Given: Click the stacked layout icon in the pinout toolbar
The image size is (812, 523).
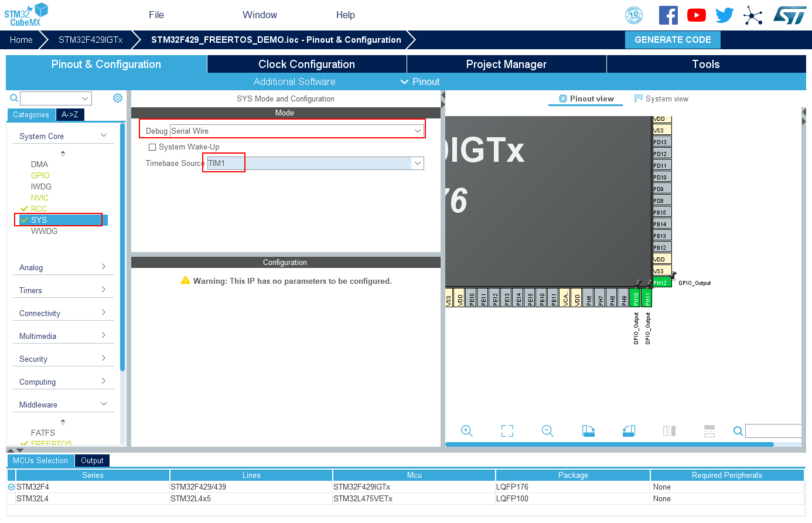Looking at the screenshot, I should [x=709, y=431].
